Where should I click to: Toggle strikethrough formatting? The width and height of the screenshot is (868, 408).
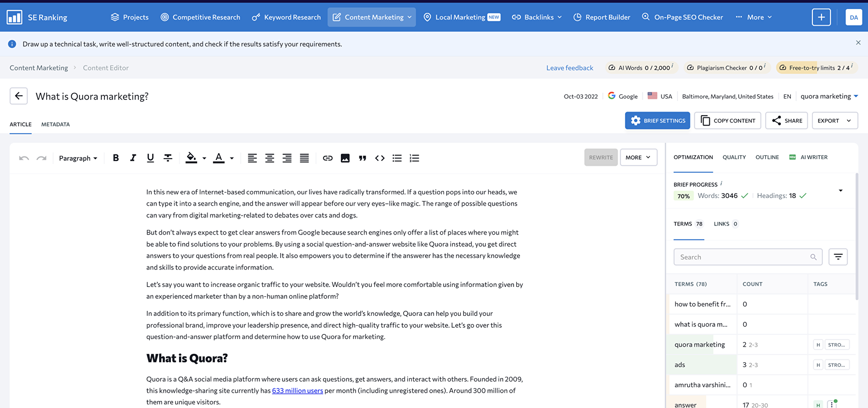coord(168,158)
